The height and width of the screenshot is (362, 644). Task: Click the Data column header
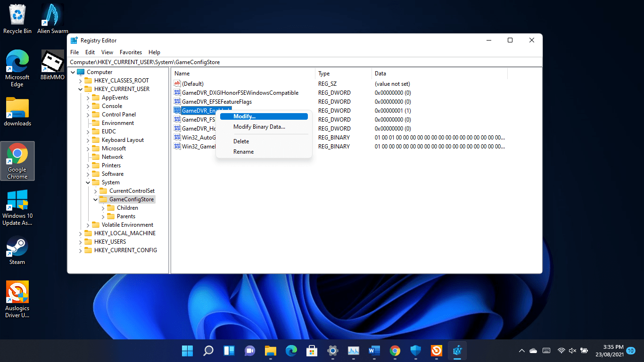[x=380, y=74]
